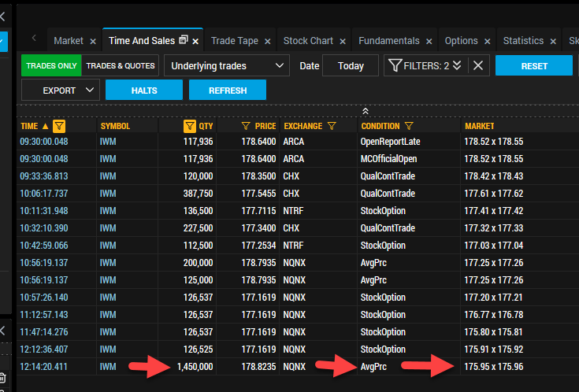Open the QTY column filter icon
The width and height of the screenshot is (579, 392).
(x=190, y=126)
